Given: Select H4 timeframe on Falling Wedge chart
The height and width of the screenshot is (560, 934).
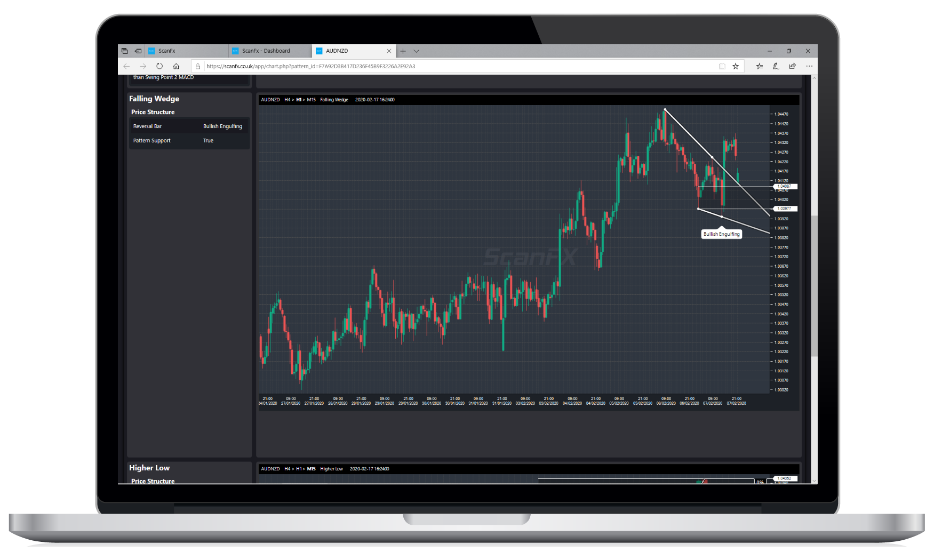Looking at the screenshot, I should pos(288,100).
